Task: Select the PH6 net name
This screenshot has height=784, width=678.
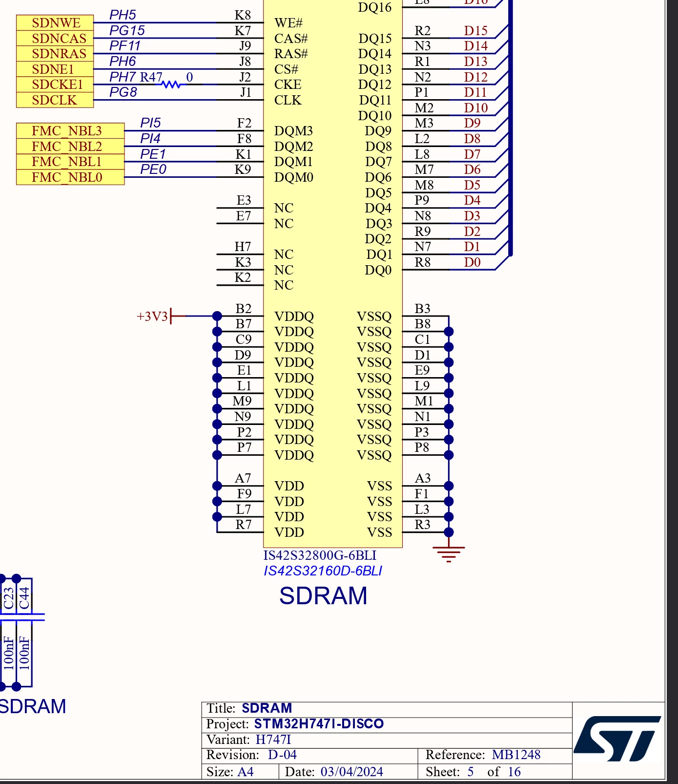Action: 123,62
